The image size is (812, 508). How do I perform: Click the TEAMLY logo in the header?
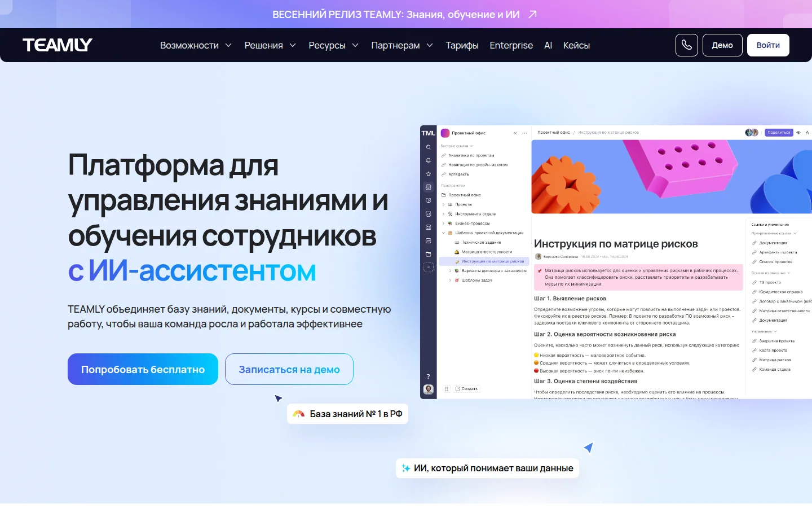[58, 45]
